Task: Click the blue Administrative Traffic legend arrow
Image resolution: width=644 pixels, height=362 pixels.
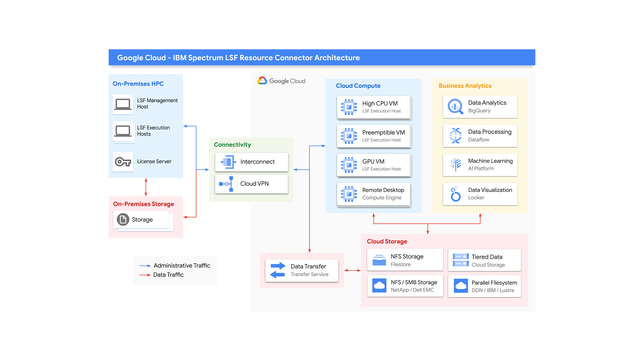Action: coord(145,266)
